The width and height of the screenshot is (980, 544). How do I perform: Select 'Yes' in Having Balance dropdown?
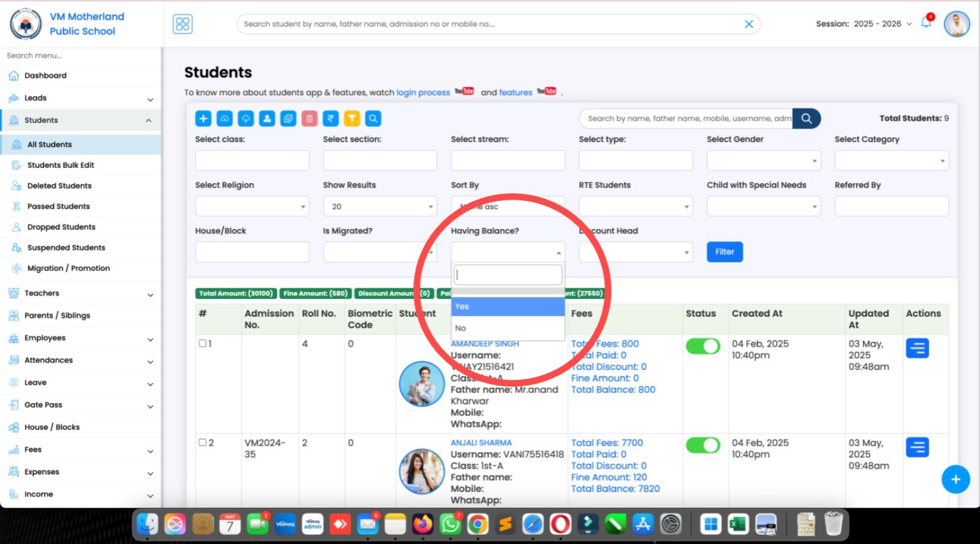click(507, 306)
